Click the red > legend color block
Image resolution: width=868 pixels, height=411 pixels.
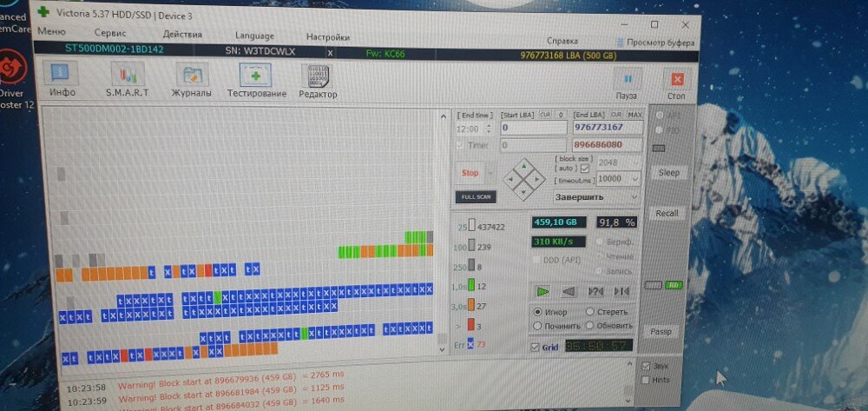(471, 325)
